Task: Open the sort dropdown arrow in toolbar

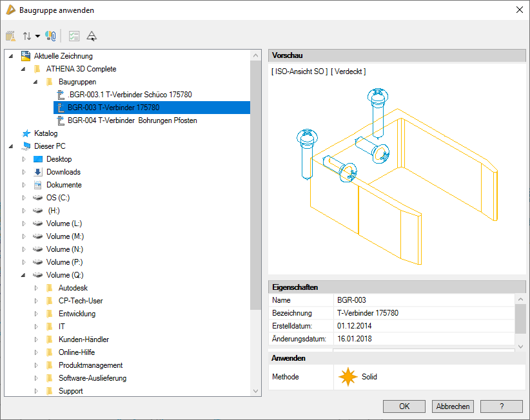Action: 37,36
